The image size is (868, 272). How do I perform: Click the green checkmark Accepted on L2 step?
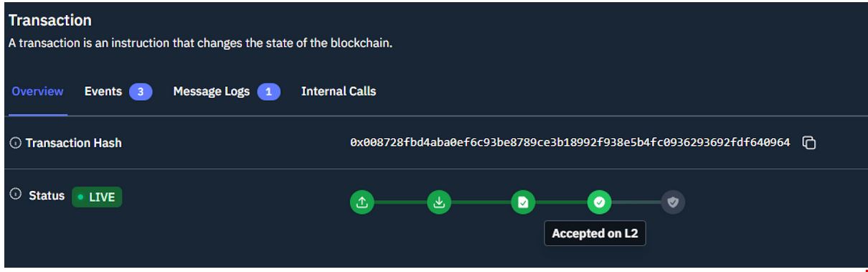point(599,202)
